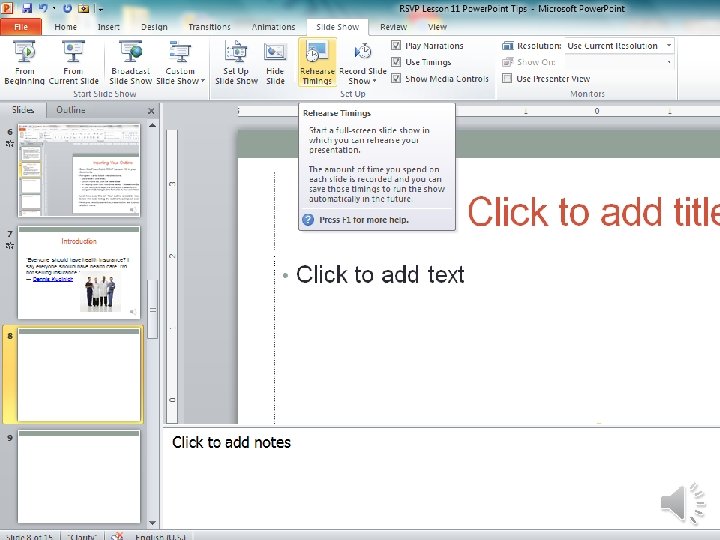Open Broadcast Slide Show
This screenshot has width=720, height=540.
(x=130, y=62)
